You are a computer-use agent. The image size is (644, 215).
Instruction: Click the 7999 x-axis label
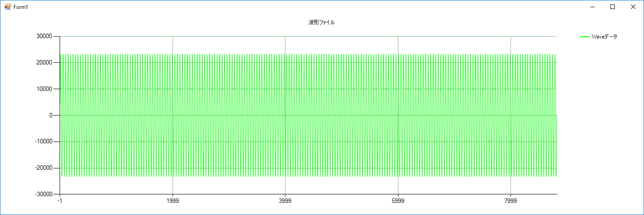pyautogui.click(x=510, y=201)
